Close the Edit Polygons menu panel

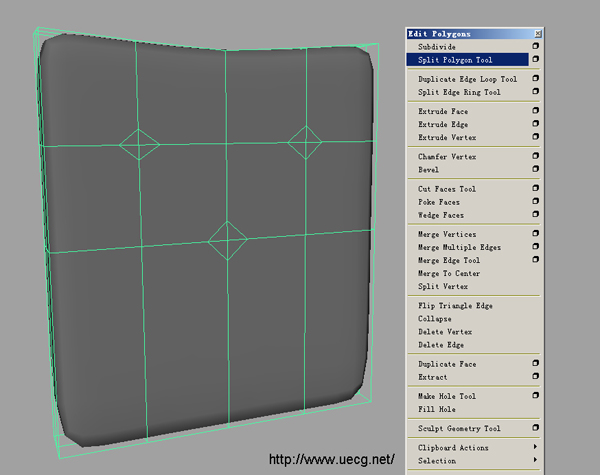coord(538,34)
